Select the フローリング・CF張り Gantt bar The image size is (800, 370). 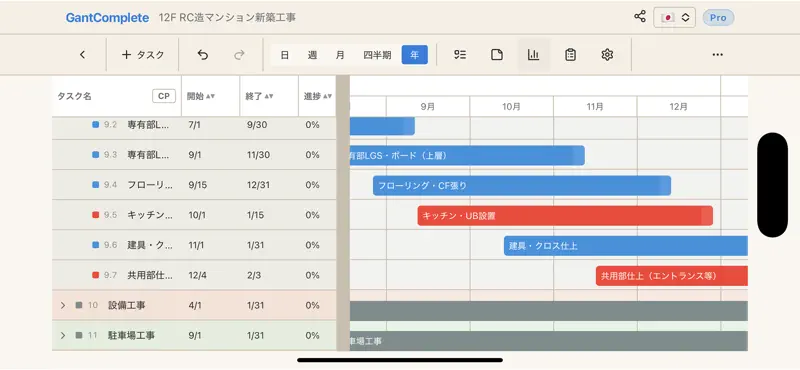click(x=521, y=185)
